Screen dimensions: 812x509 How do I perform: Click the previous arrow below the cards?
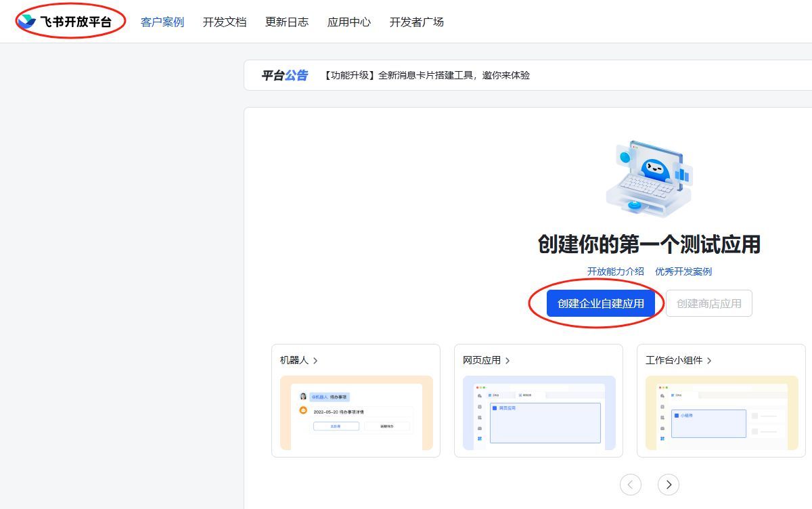click(x=631, y=485)
